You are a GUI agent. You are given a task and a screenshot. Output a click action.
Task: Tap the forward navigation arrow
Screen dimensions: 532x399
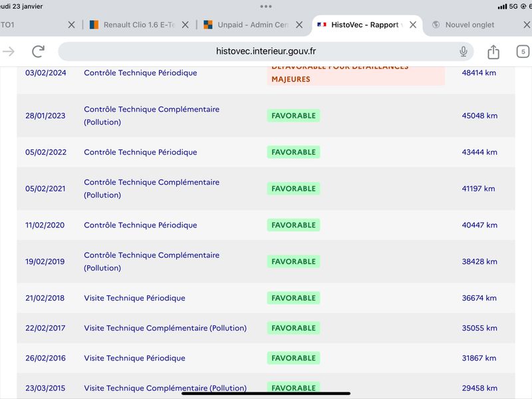pyautogui.click(x=9, y=52)
